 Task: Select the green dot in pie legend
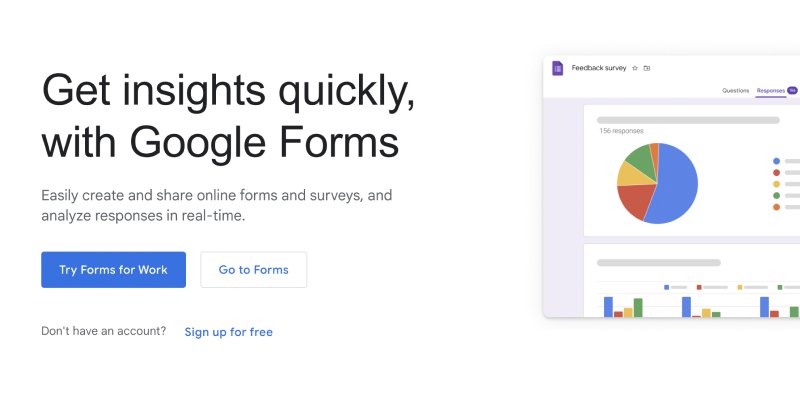tap(777, 195)
